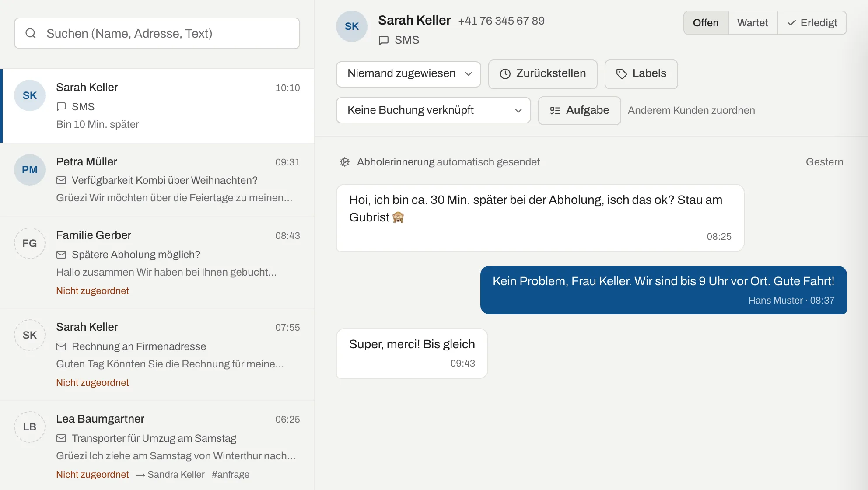Screen dimensions: 868x490
Task: Click the mail icon beside Spätere Abholung möglich
Action: pos(61,255)
